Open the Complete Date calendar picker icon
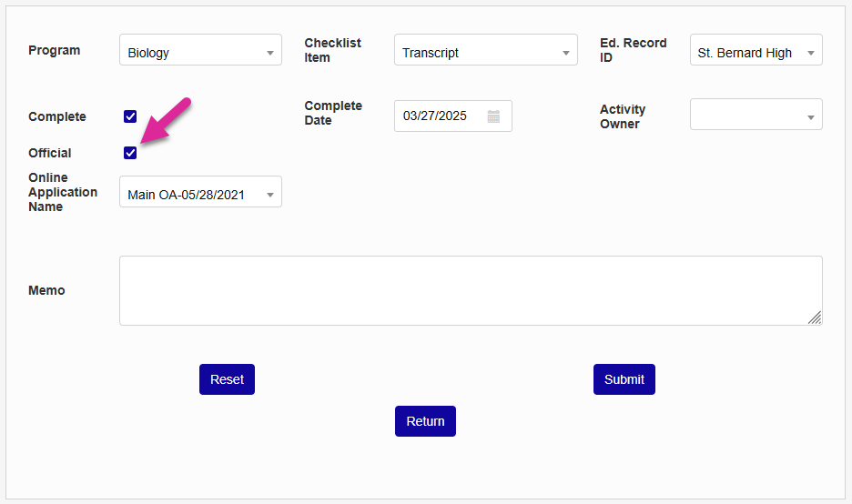 493,116
